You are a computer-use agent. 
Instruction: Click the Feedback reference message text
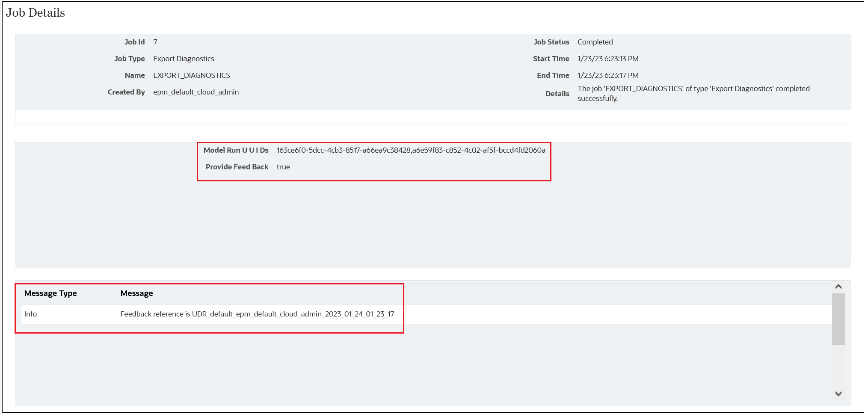pyautogui.click(x=257, y=313)
